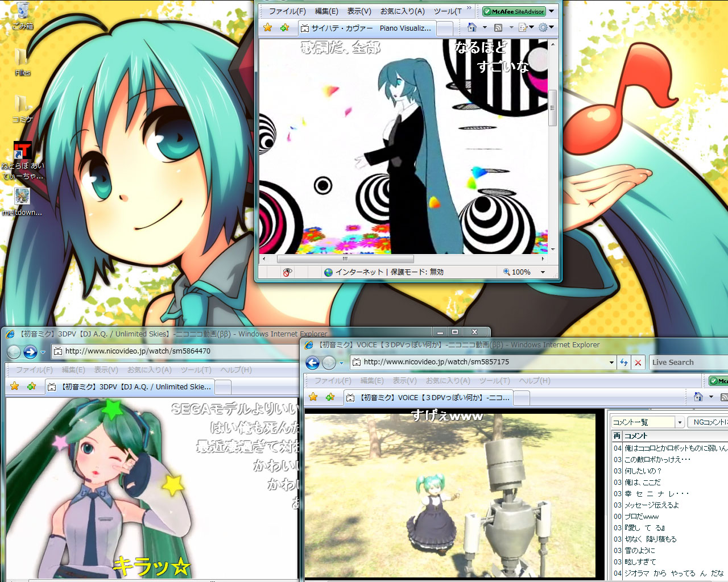Open the コミケ folder on desktop
Image resolution: width=728 pixels, height=582 pixels.
click(x=23, y=109)
